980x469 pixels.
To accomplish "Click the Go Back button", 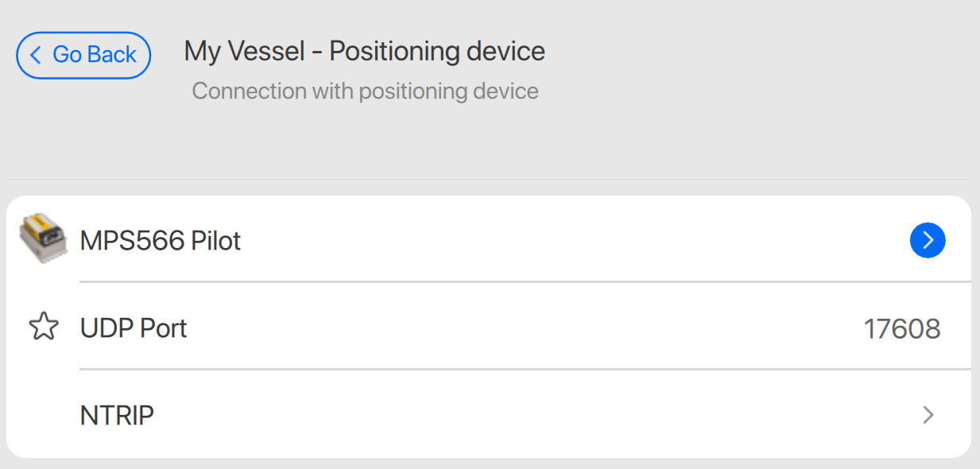I will (x=83, y=56).
